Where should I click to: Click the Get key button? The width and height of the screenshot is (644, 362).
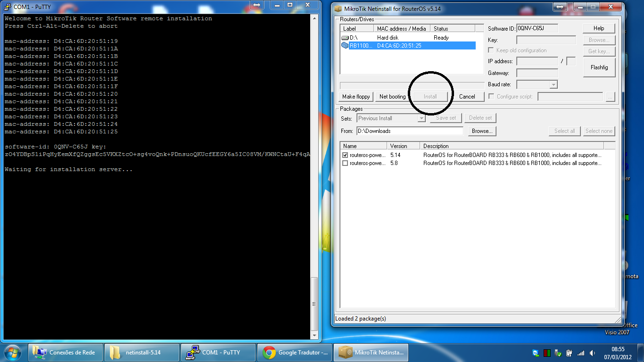pyautogui.click(x=599, y=51)
